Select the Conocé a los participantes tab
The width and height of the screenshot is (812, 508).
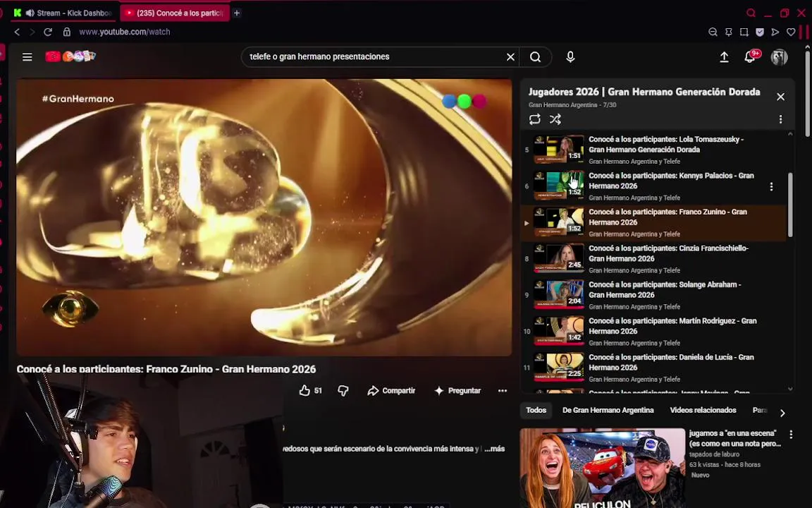[x=175, y=13]
